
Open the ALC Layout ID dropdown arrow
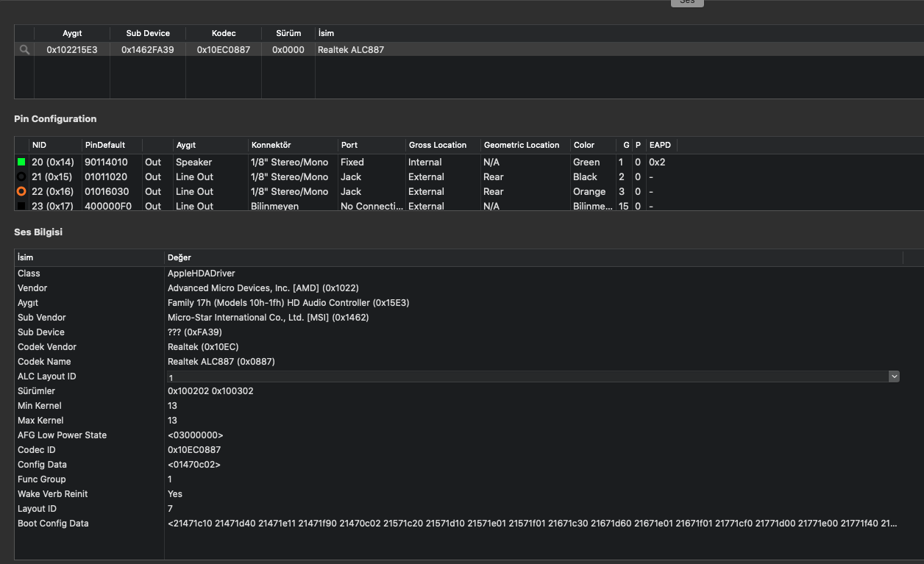point(894,376)
